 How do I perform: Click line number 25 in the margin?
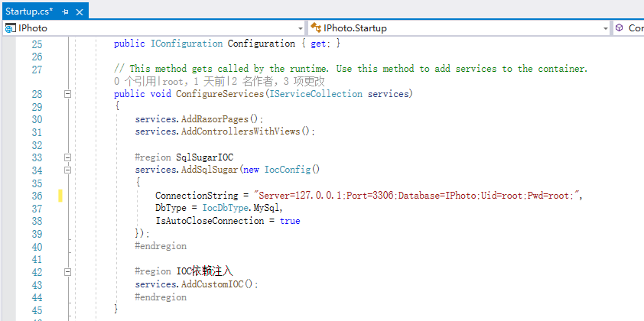pyautogui.click(x=37, y=44)
